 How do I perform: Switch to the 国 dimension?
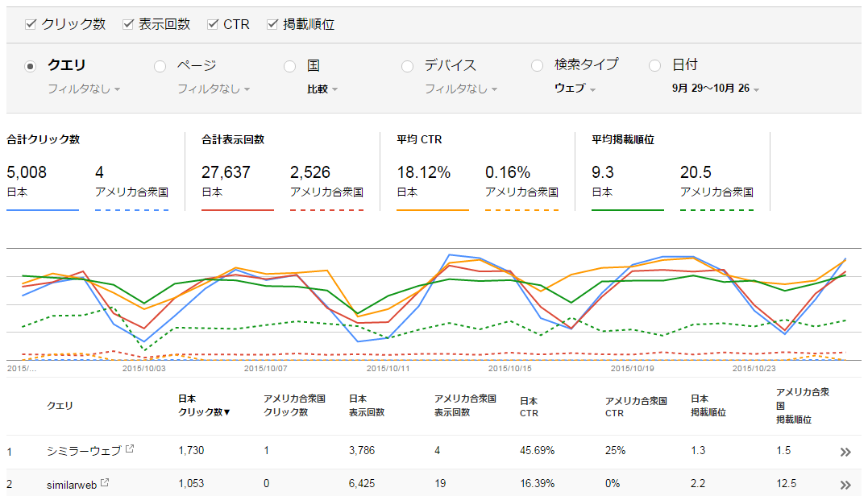pyautogui.click(x=289, y=66)
